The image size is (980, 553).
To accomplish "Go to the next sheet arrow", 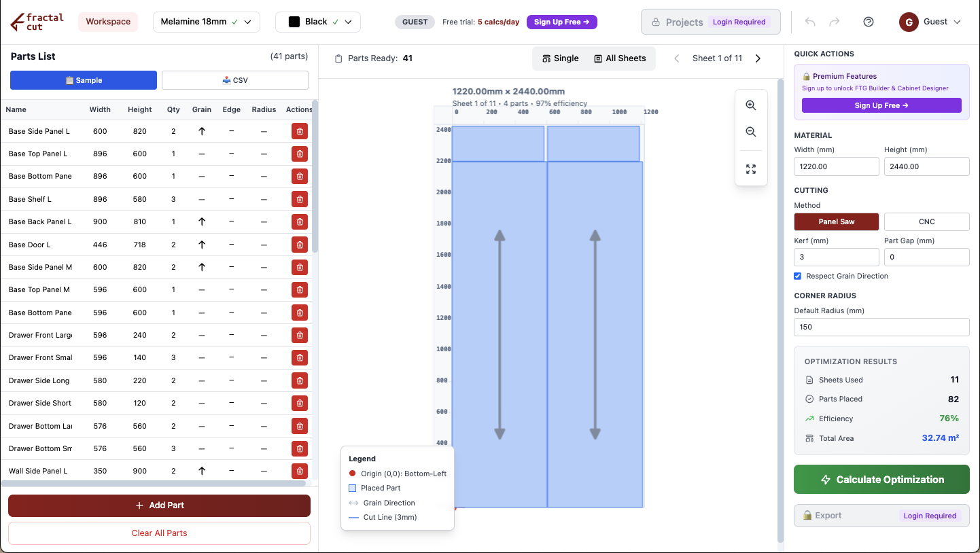I will click(758, 58).
